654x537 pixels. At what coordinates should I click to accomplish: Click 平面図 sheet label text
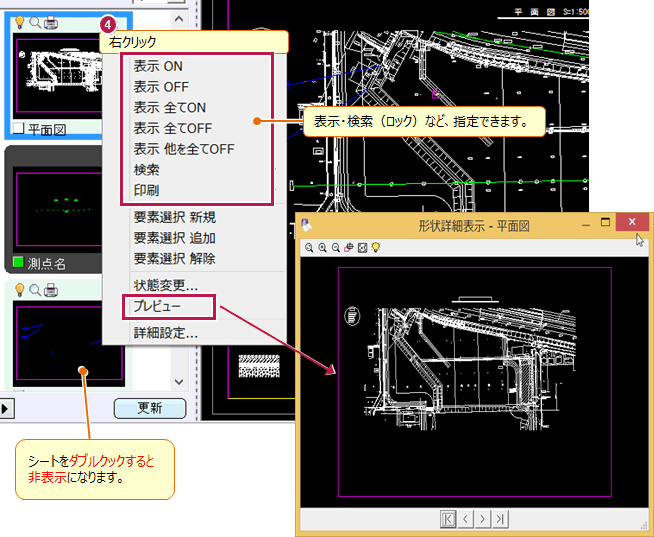[47, 130]
